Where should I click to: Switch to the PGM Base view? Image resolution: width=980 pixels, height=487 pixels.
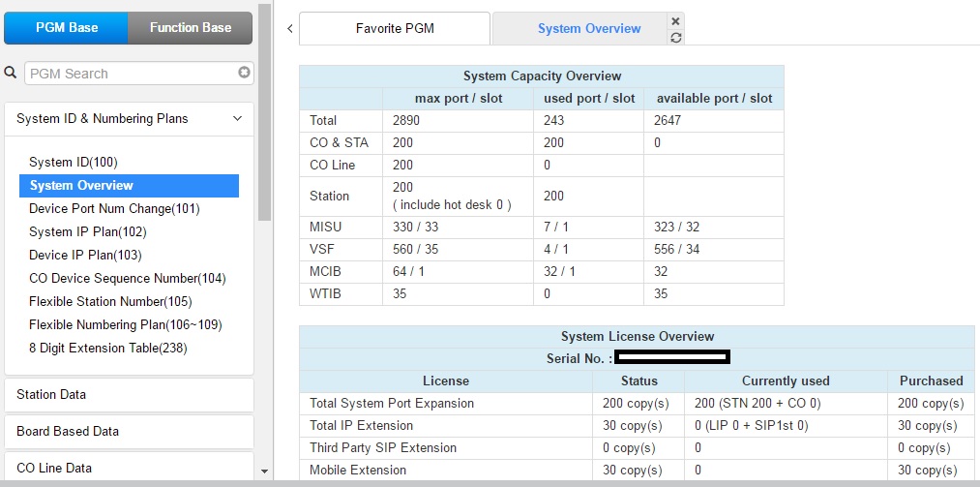pyautogui.click(x=66, y=28)
